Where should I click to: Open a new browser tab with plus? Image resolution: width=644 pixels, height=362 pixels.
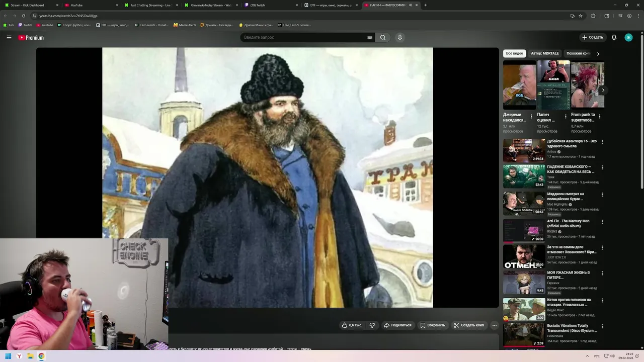(x=426, y=5)
